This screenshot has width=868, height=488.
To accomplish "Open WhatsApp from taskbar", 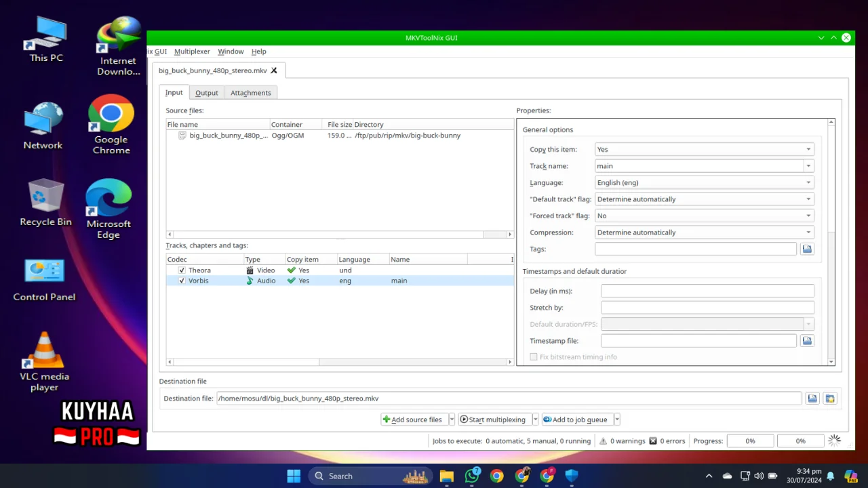I will [x=472, y=476].
